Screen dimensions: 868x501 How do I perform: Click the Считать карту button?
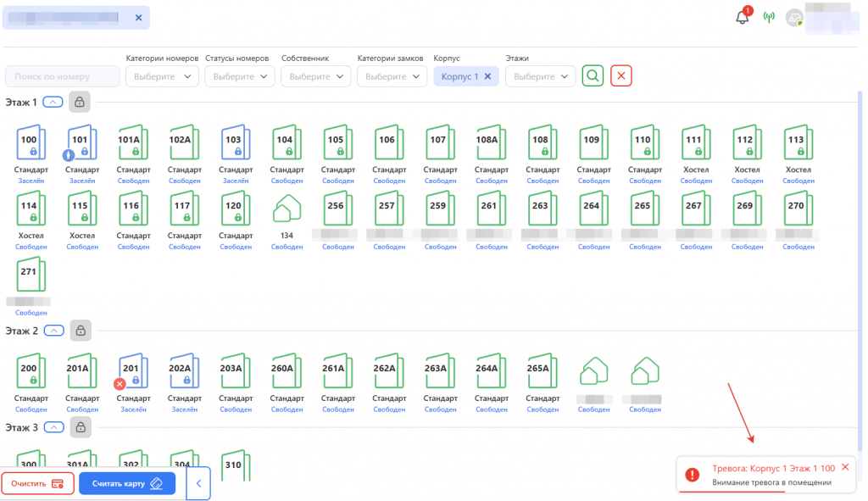[127, 483]
